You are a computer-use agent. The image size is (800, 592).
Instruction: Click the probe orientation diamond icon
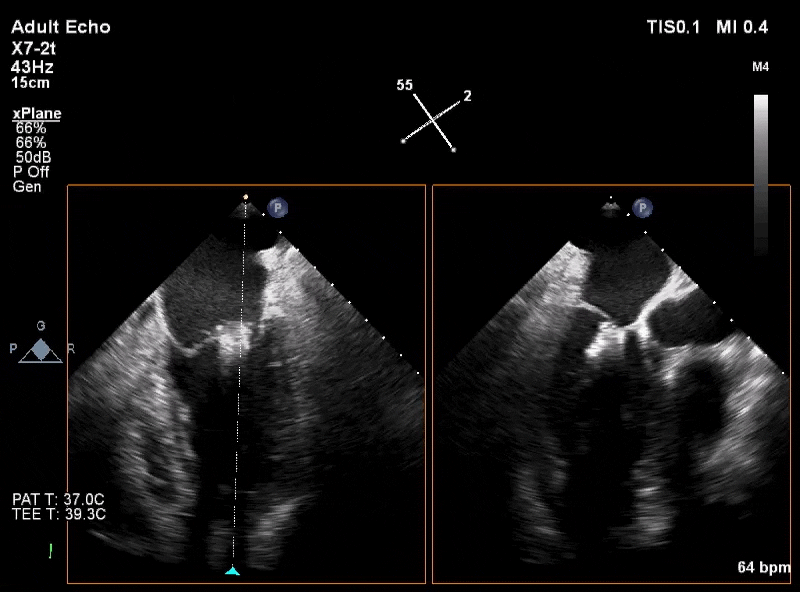pyautogui.click(x=40, y=351)
